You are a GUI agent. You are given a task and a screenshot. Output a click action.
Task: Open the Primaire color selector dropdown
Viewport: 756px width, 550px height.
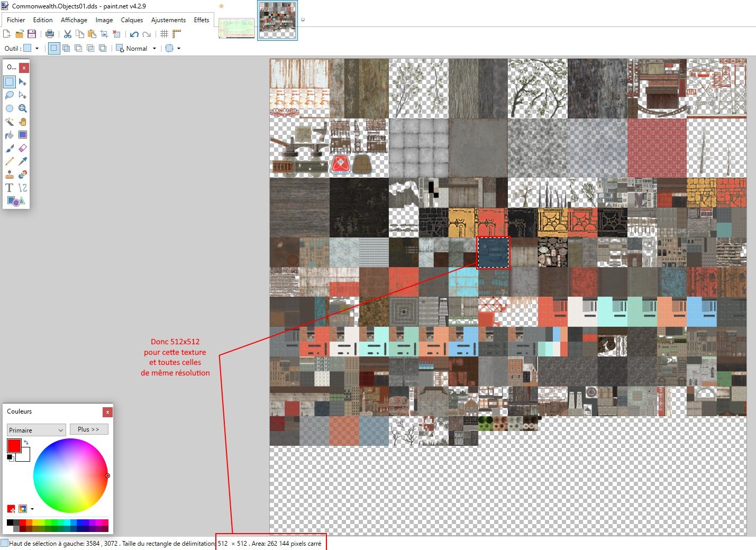[x=37, y=430]
